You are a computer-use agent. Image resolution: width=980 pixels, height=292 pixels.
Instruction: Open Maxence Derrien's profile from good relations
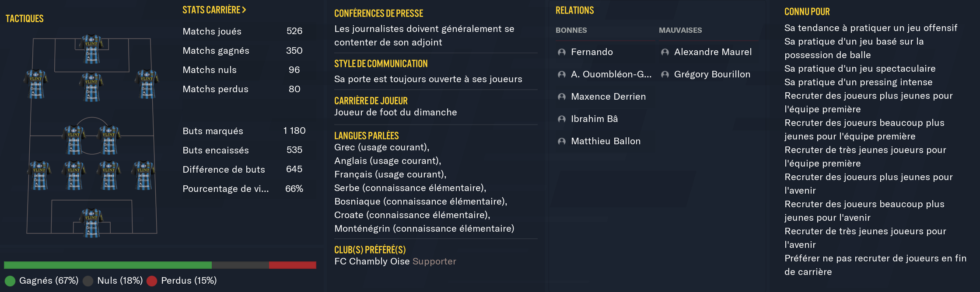608,97
